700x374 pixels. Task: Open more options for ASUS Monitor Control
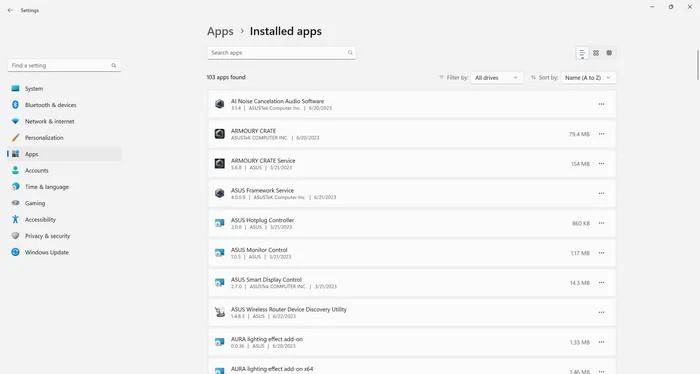601,253
